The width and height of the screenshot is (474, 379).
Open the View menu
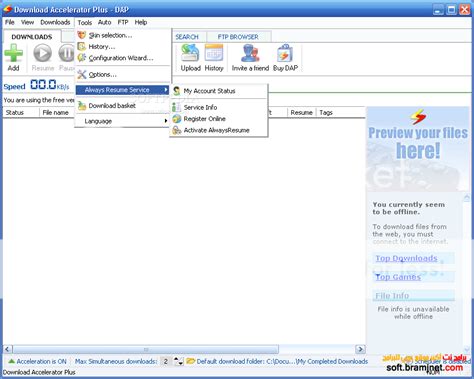tap(27, 22)
